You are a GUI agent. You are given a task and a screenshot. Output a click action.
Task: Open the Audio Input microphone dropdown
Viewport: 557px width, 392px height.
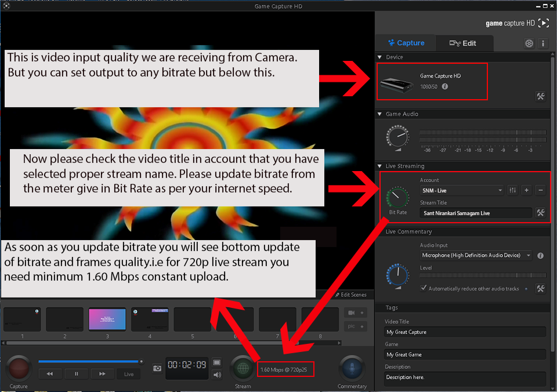(x=476, y=255)
